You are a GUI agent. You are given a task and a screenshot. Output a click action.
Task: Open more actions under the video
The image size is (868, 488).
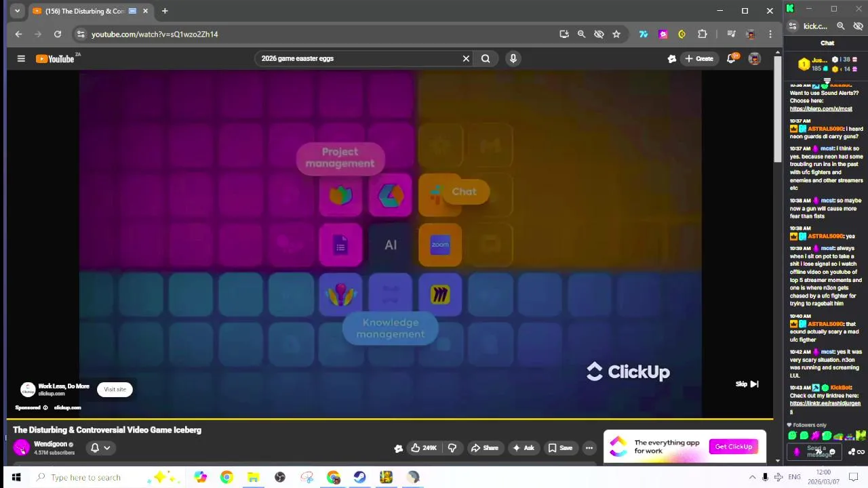[589, 448]
